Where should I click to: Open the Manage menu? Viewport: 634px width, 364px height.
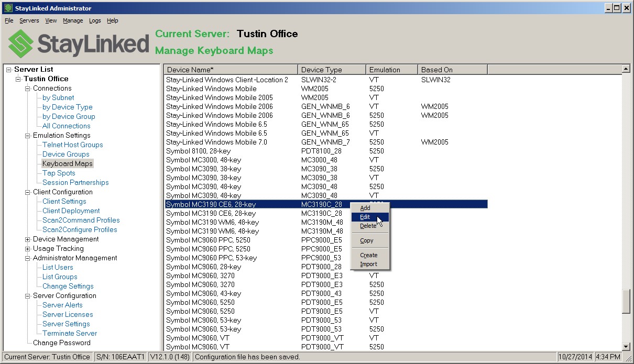click(73, 20)
